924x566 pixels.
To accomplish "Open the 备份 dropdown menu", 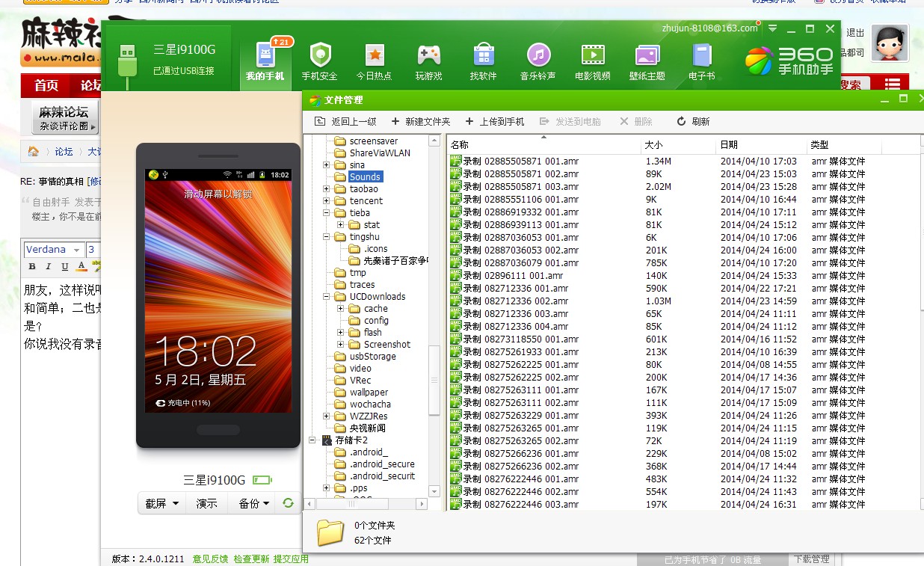I will pos(253,503).
